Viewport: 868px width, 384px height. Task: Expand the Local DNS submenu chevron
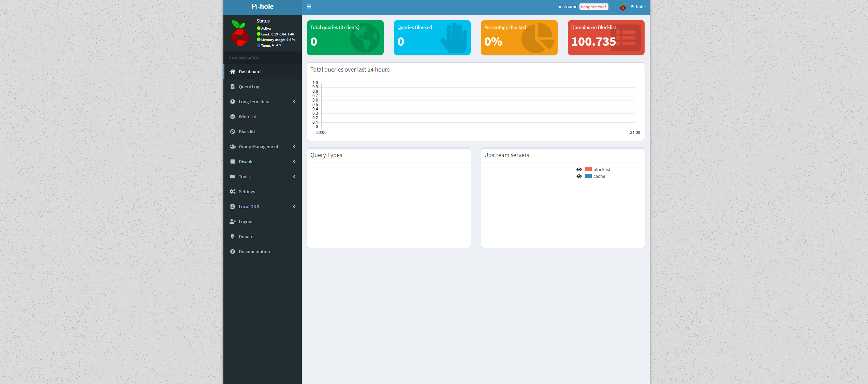[294, 206]
